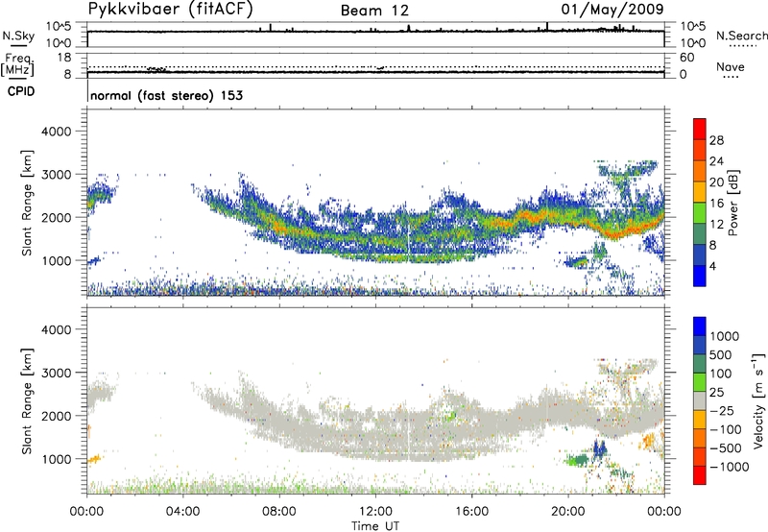This screenshot has width=768, height=532.
Task: Click the 3000 tick in velocity panel
Action: pyautogui.click(x=56, y=373)
